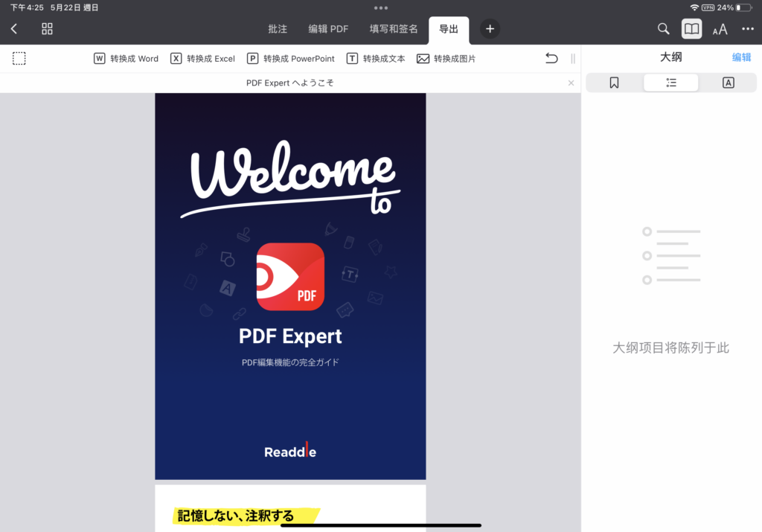Tap the PDF編集機能の完全ガイド subtitle

[x=290, y=362]
